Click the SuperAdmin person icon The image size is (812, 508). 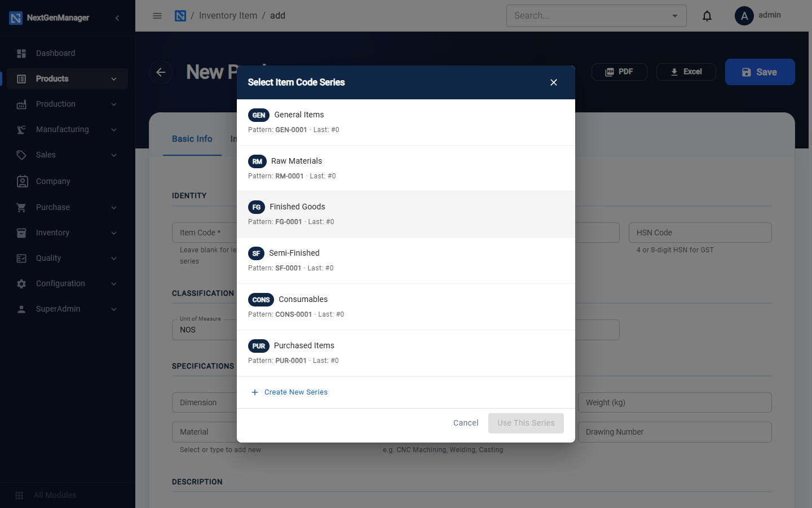21,309
